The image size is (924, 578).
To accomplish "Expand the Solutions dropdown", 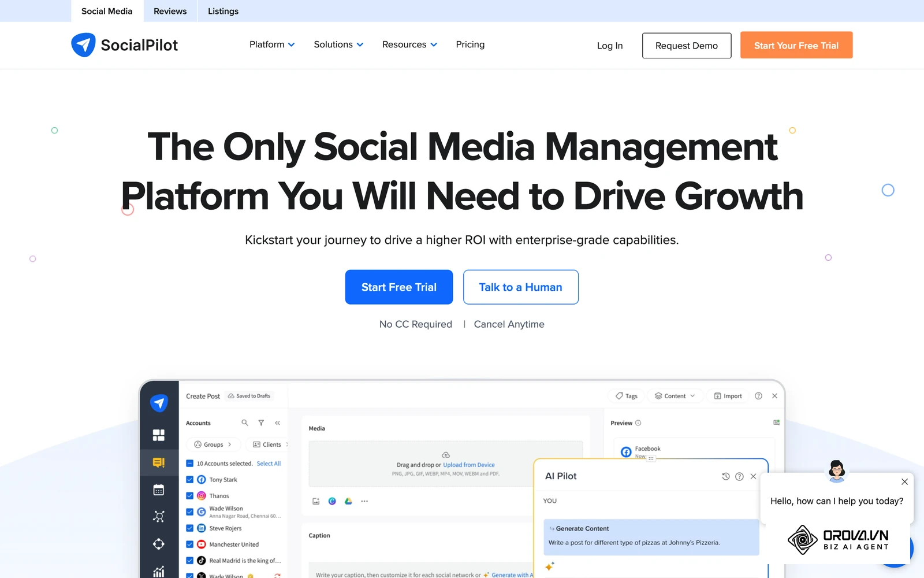I will [x=338, y=45].
